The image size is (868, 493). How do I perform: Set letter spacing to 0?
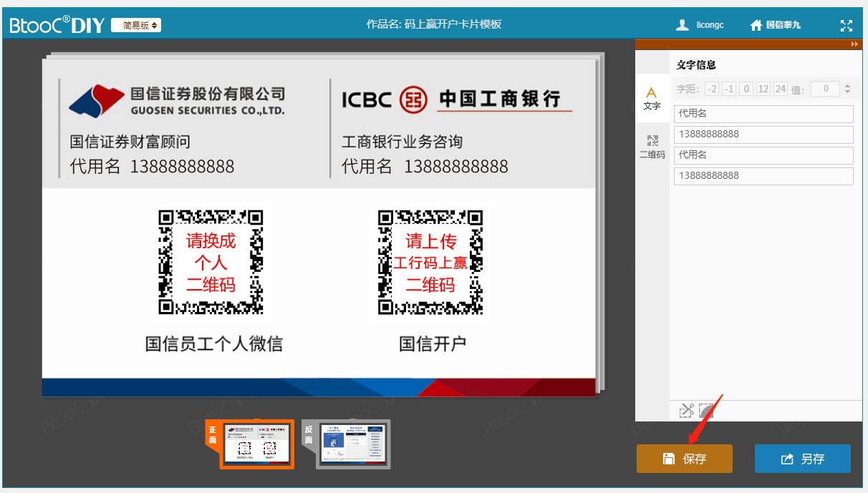point(746,89)
